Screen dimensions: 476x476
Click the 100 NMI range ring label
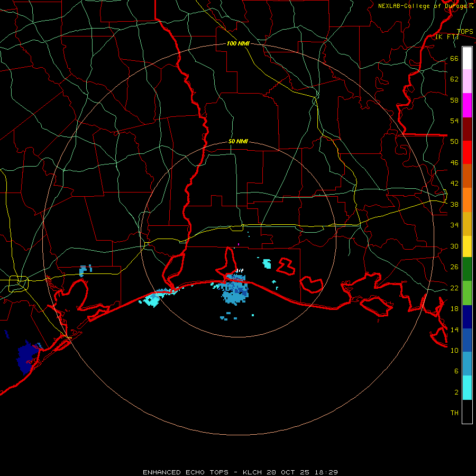pyautogui.click(x=238, y=44)
